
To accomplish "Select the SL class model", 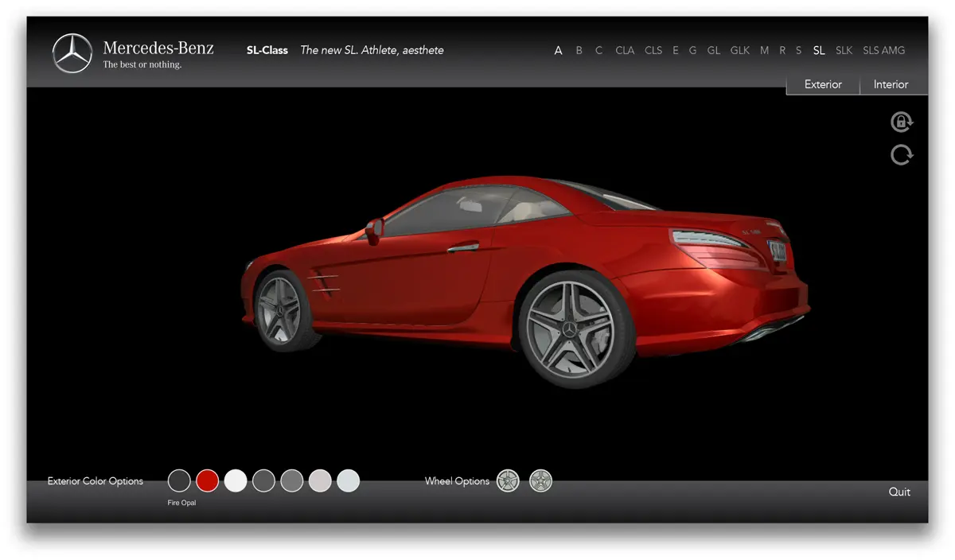I will 819,50.
